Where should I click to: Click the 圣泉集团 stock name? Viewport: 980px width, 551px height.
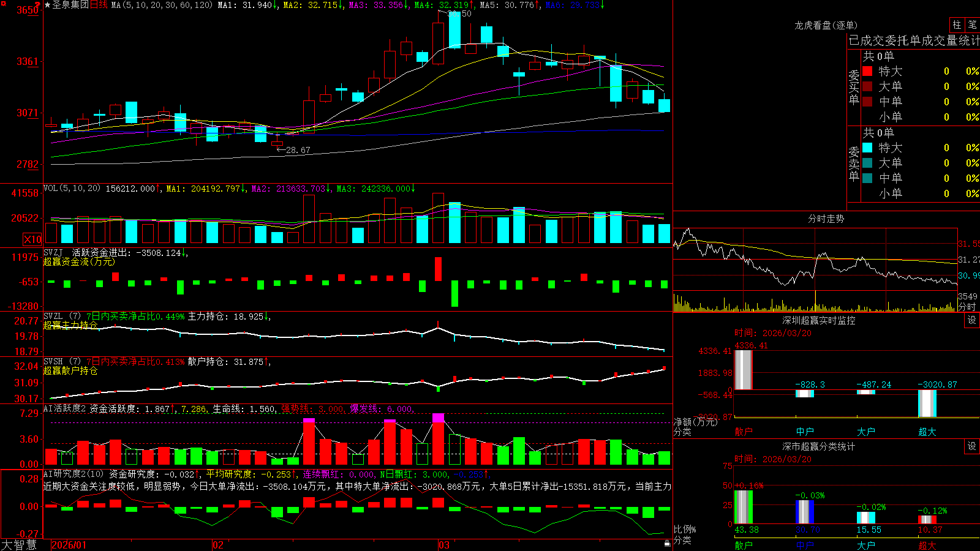coord(70,5)
